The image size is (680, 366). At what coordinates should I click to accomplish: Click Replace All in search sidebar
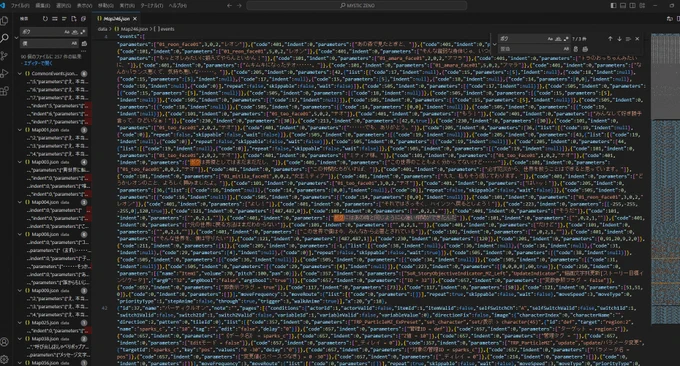tap(84, 43)
